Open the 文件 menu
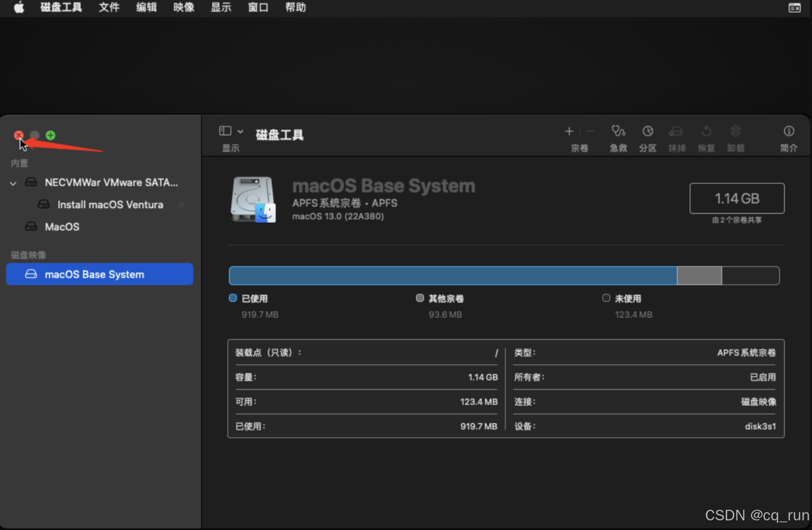Image resolution: width=812 pixels, height=530 pixels. 109,7
